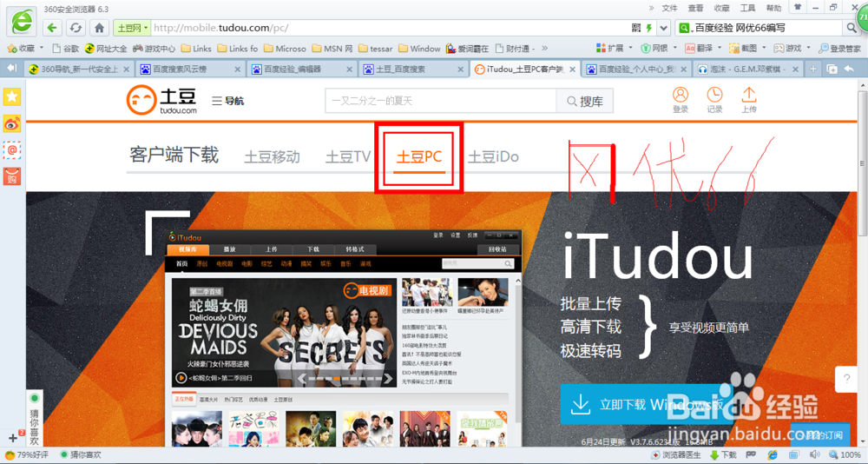Click the help question mark button
The width and height of the screenshot is (868, 464).
[x=846, y=380]
